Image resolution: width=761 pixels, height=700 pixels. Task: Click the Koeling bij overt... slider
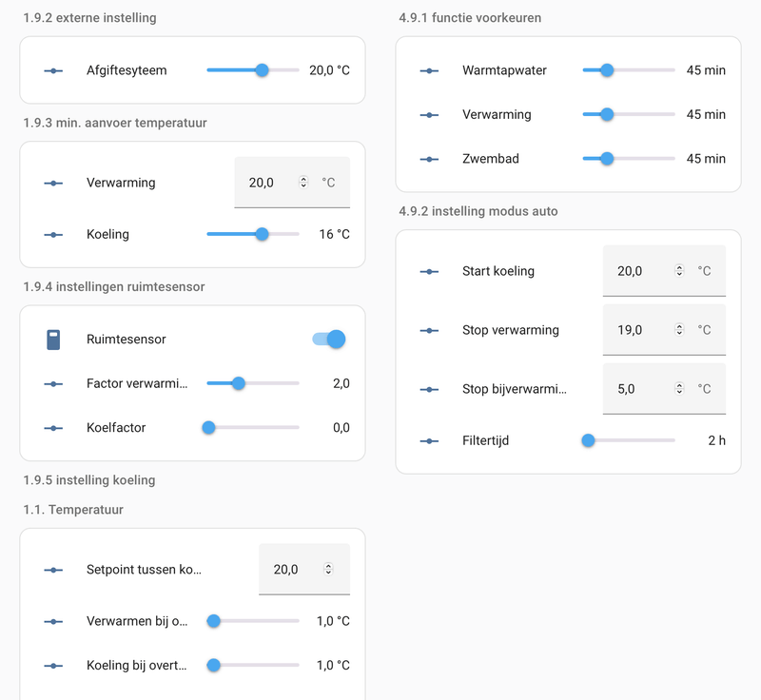click(253, 666)
